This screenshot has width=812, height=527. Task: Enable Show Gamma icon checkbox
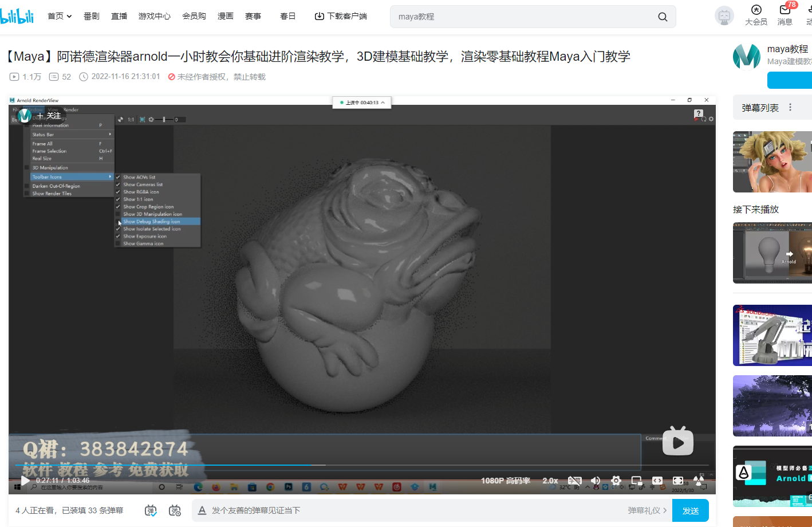click(118, 243)
